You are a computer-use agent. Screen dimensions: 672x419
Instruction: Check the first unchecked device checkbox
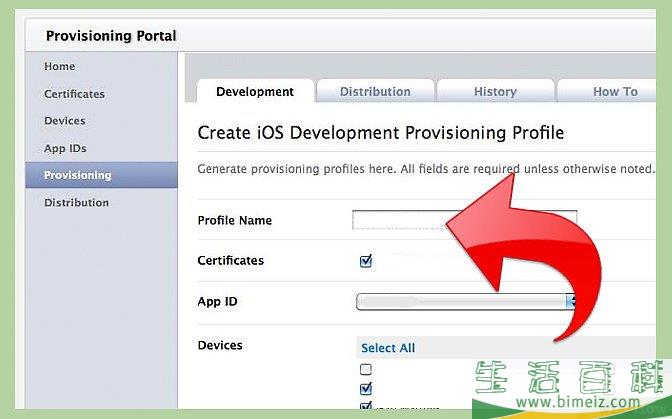click(366, 369)
